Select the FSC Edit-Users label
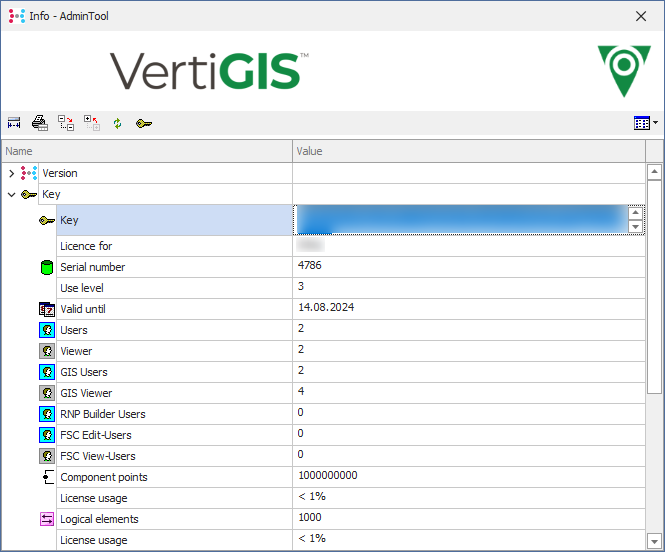Screen dimensions: 665x552 pyautogui.click(x=96, y=435)
